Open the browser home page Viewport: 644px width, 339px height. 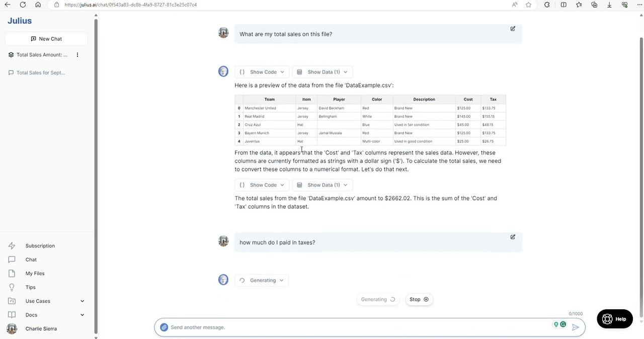(38, 5)
